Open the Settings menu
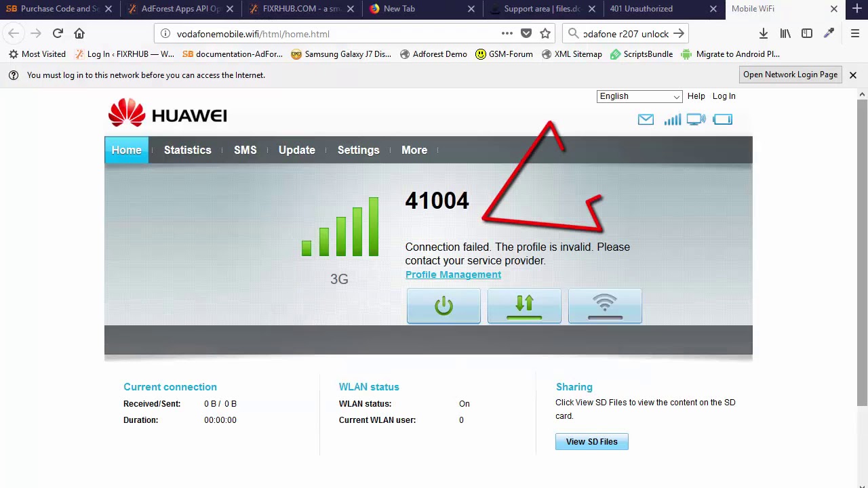The height and width of the screenshot is (488, 868). coord(359,150)
